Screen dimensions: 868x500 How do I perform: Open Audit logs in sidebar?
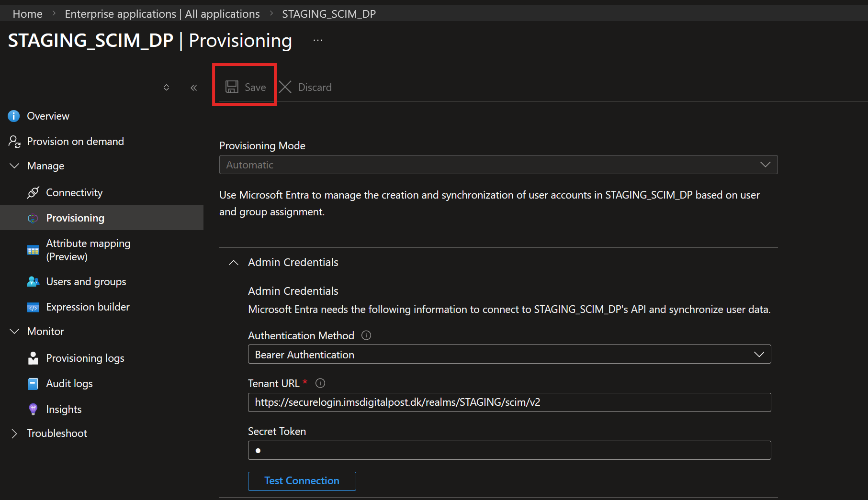click(x=69, y=384)
